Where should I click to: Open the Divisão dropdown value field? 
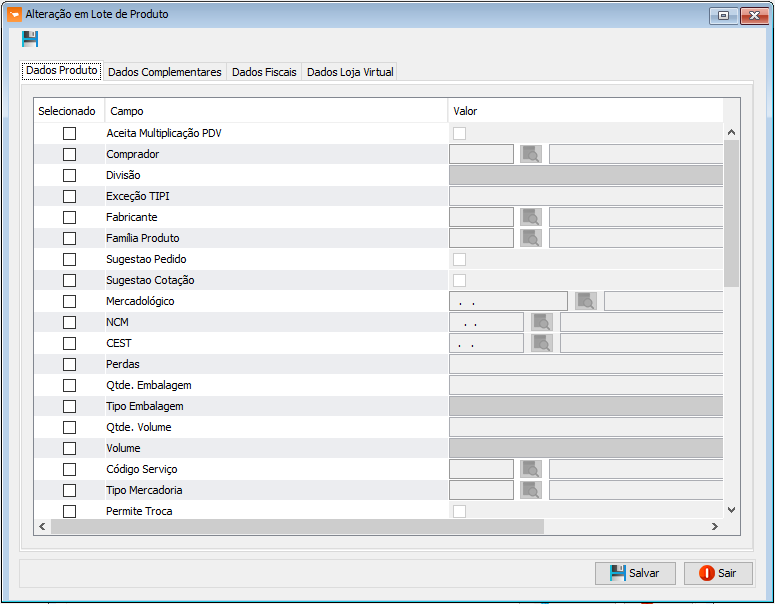586,175
